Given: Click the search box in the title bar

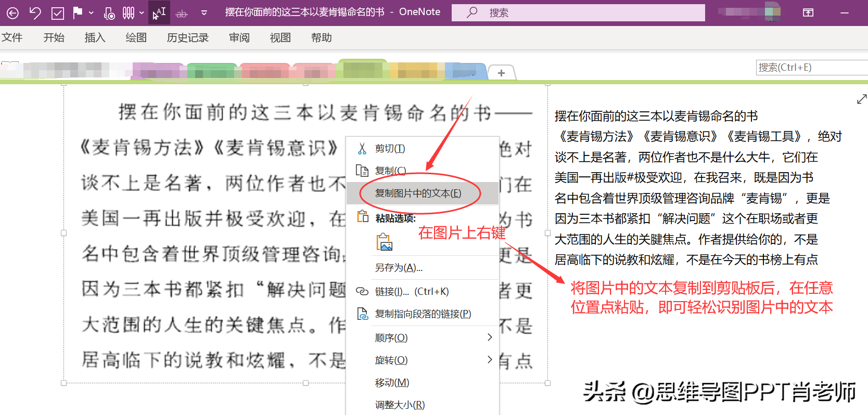Looking at the screenshot, I should 578,12.
